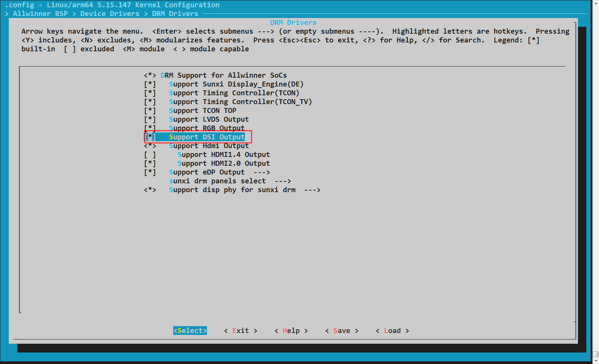Toggle Support Timing Controller(TCON) checkbox
This screenshot has width=599, height=364.
234,93
